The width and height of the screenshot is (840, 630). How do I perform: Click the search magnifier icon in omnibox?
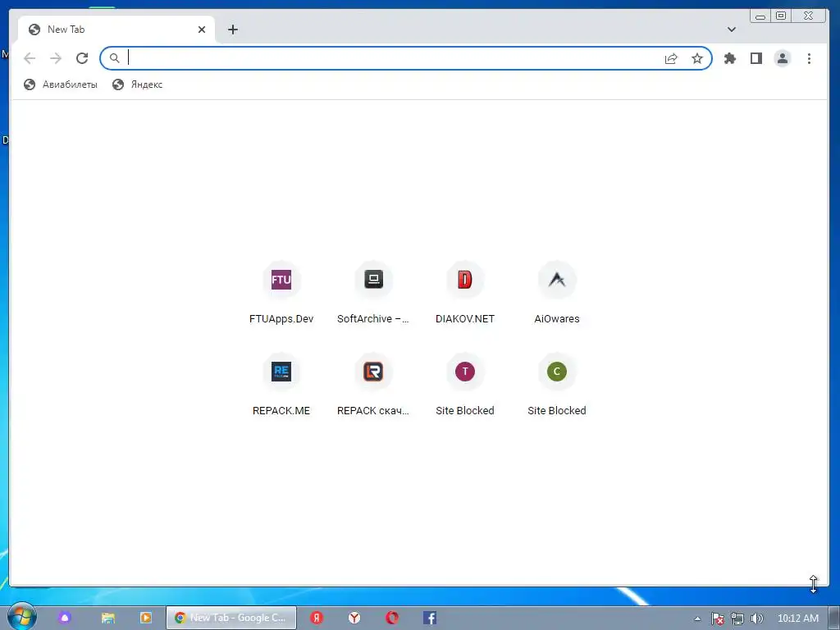coord(114,58)
